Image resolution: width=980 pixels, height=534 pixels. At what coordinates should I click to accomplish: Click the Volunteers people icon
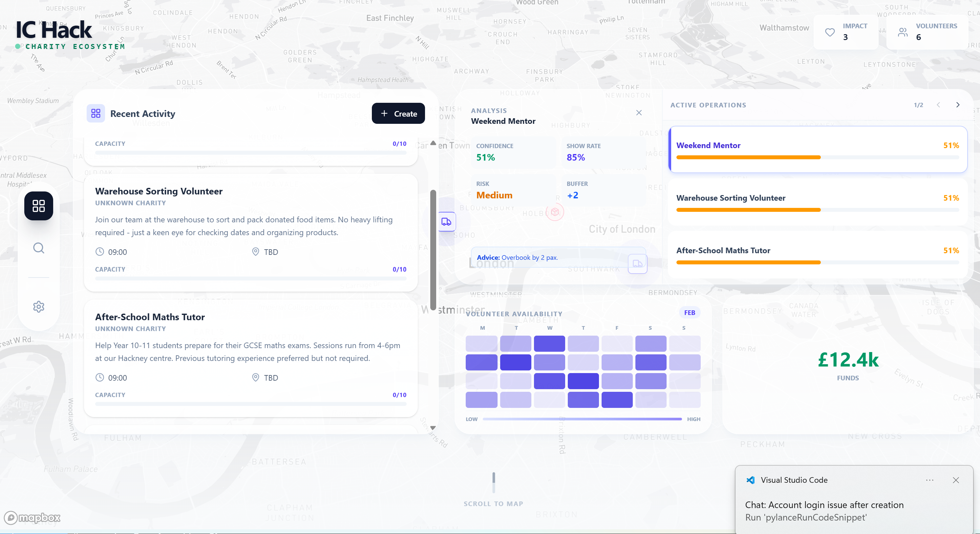(x=903, y=33)
